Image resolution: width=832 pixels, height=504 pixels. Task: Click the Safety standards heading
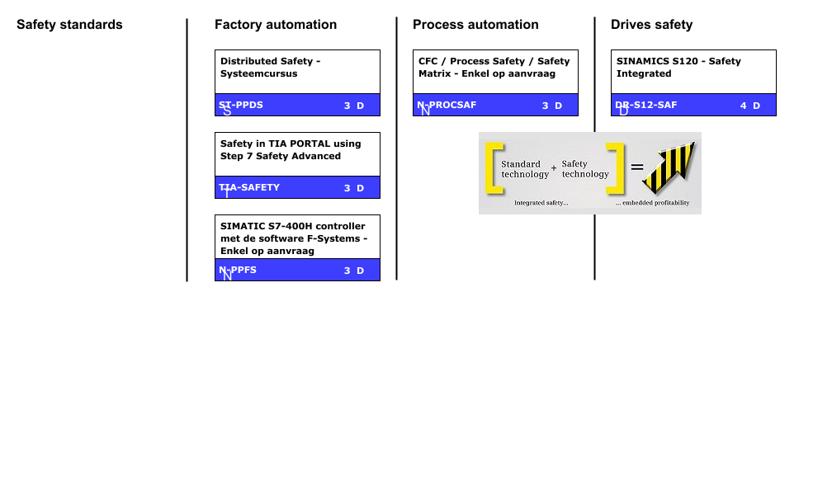coord(69,25)
